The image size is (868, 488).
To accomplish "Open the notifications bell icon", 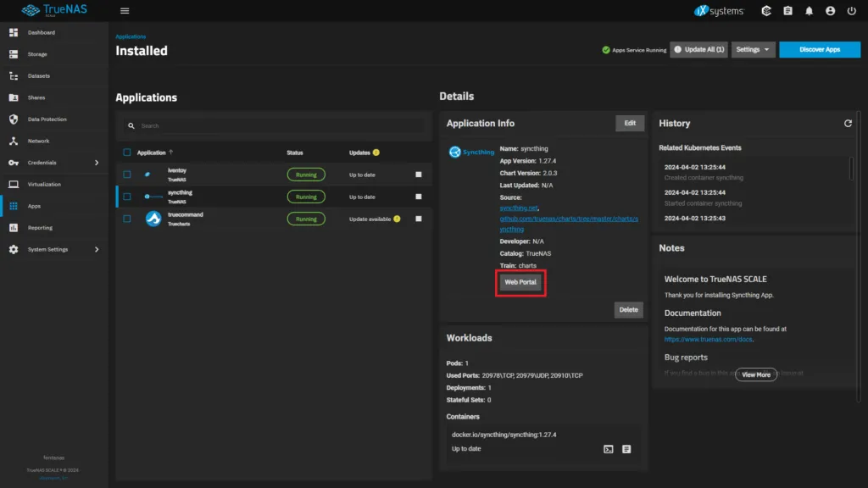I will tap(810, 11).
